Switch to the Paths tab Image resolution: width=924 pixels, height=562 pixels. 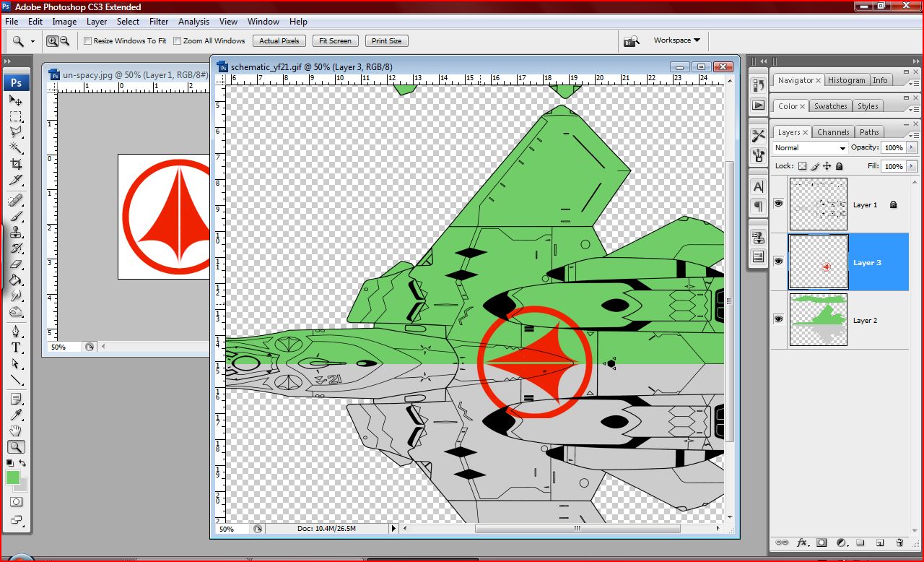[869, 132]
